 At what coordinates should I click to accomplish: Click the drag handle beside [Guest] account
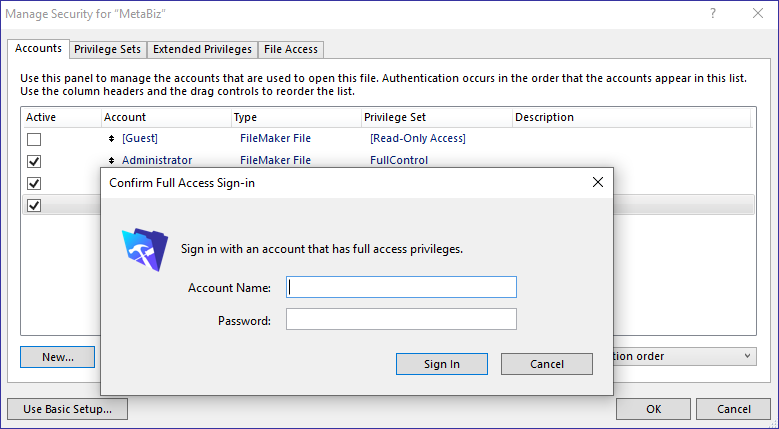coord(111,138)
